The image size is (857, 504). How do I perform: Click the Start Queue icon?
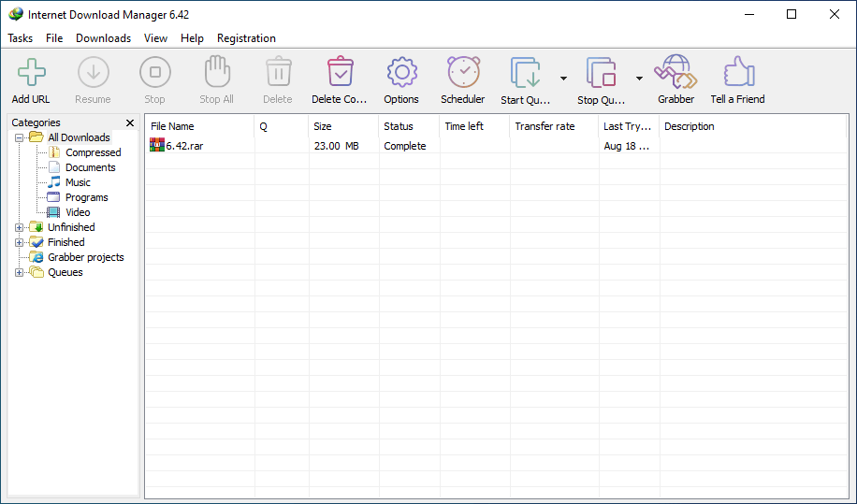click(525, 73)
